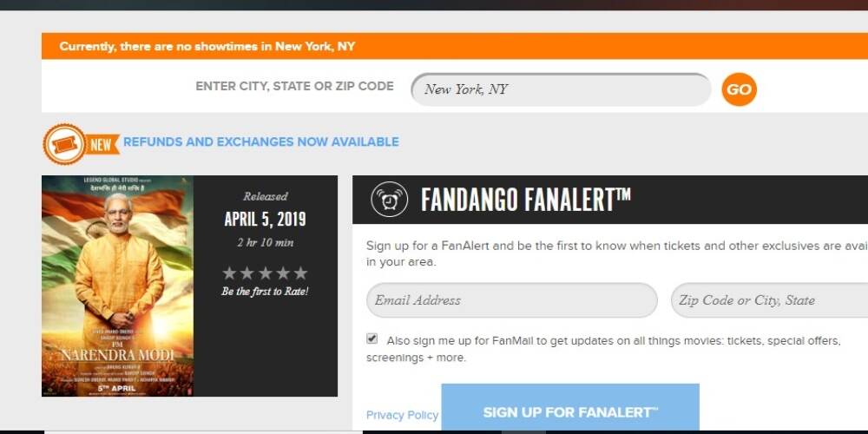Open the Privacy Policy link
Viewport: 868px width, 434px height.
tap(402, 415)
